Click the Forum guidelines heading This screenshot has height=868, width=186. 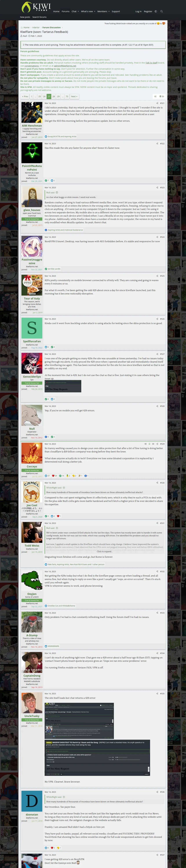[30, 51]
